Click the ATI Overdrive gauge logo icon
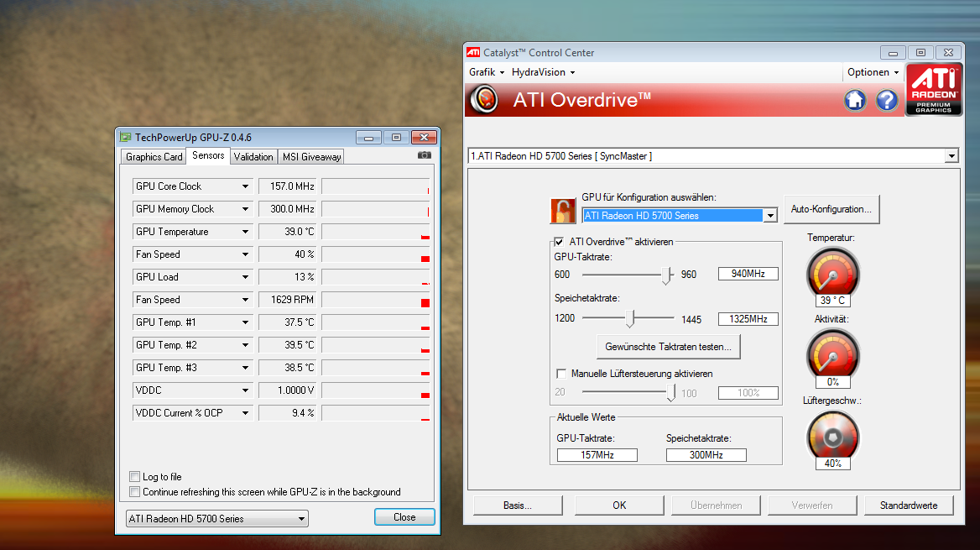This screenshot has height=550, width=980. click(484, 99)
